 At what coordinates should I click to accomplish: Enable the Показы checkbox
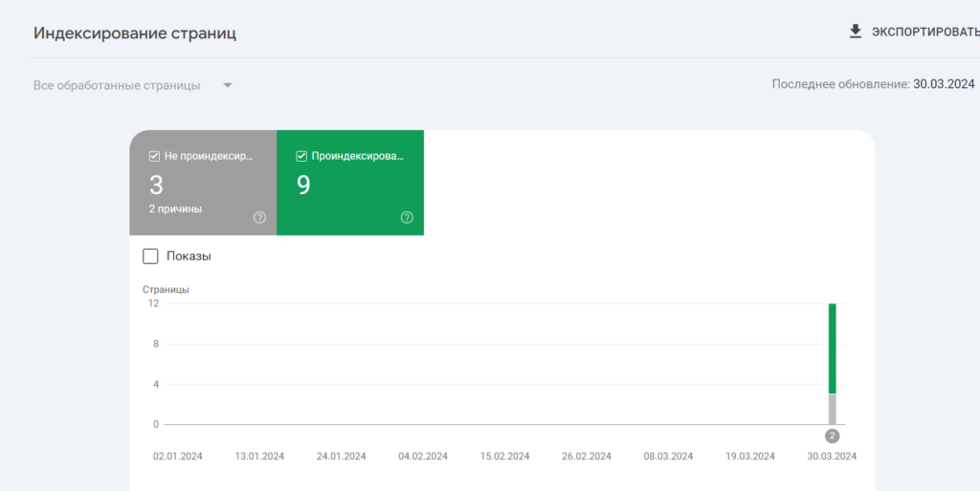coord(150,257)
